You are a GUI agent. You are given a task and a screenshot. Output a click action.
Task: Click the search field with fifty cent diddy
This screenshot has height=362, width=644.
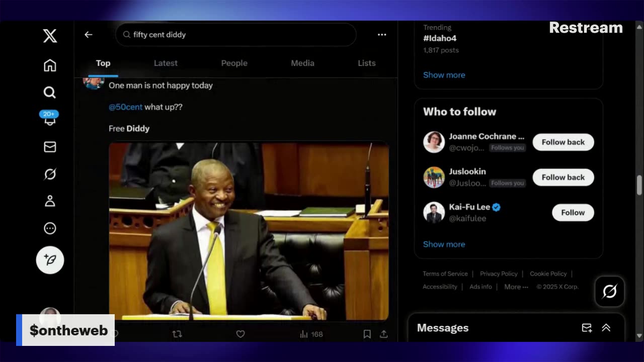click(236, 35)
